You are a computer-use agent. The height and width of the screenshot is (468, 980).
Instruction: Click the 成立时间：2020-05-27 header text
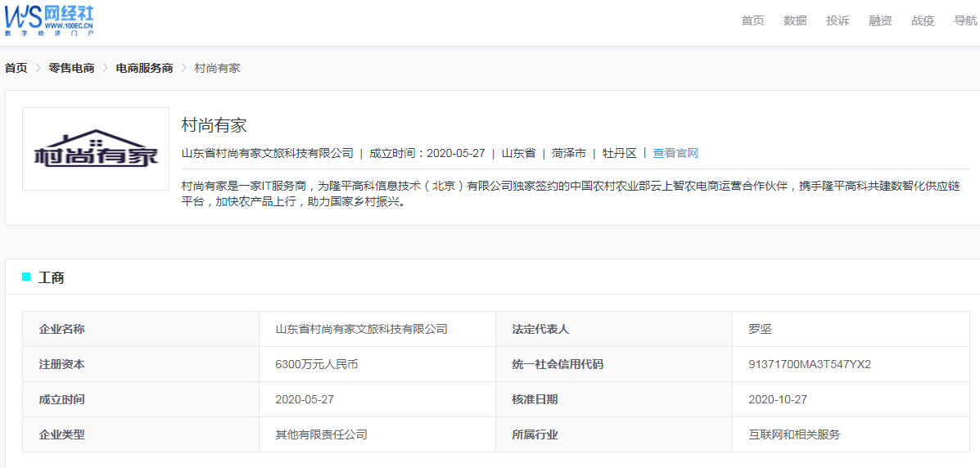click(427, 153)
